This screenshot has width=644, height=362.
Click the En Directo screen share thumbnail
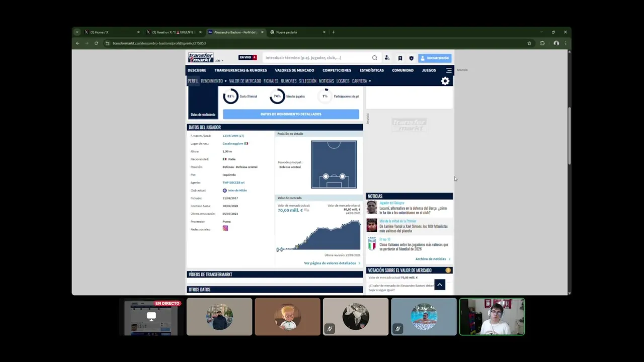coord(151,317)
